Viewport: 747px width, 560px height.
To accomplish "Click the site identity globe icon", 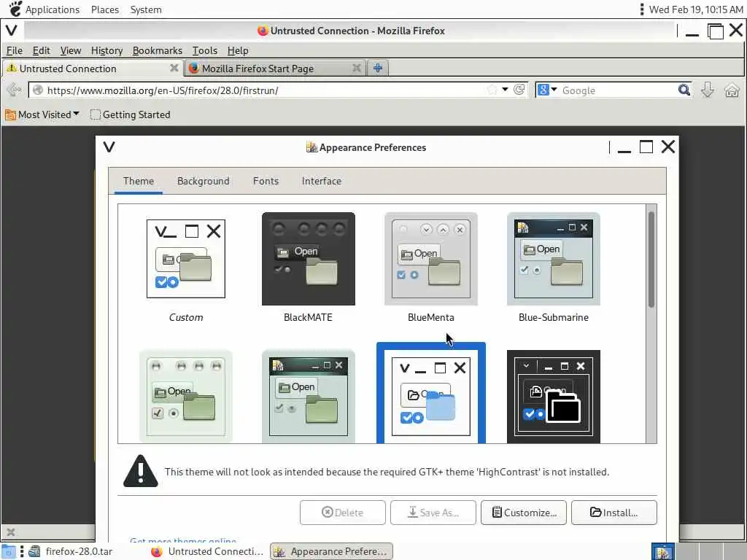I will [x=38, y=90].
